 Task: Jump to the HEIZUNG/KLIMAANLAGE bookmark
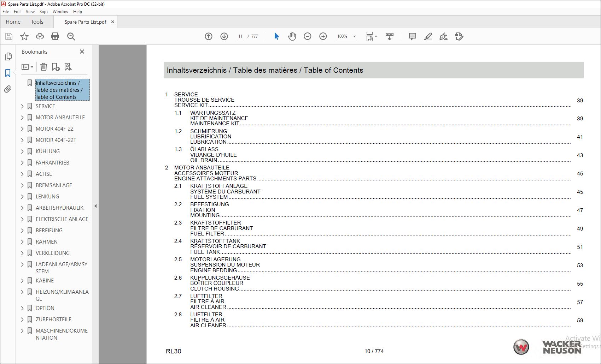point(62,296)
